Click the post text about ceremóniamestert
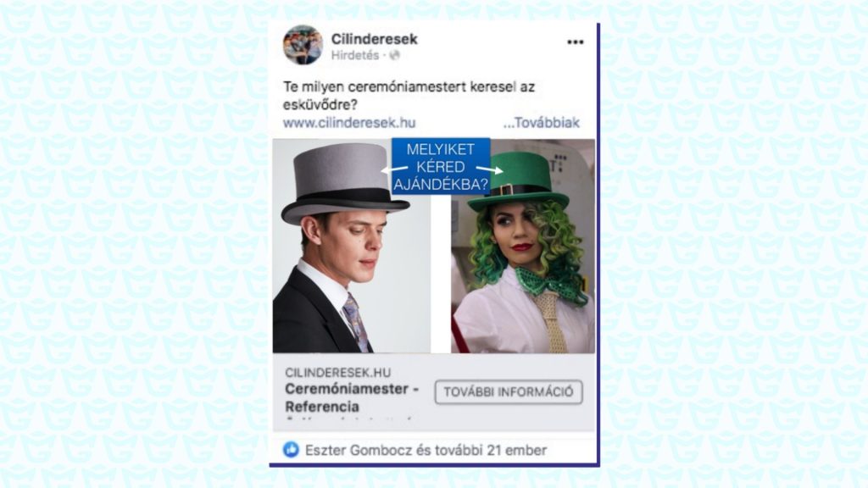Screen dimensions: 868x488 (x=409, y=95)
